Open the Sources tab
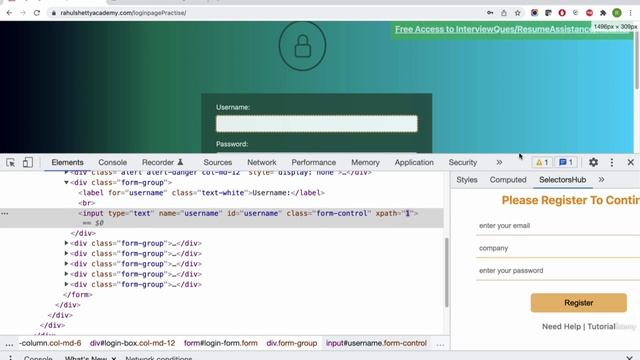 [x=218, y=162]
